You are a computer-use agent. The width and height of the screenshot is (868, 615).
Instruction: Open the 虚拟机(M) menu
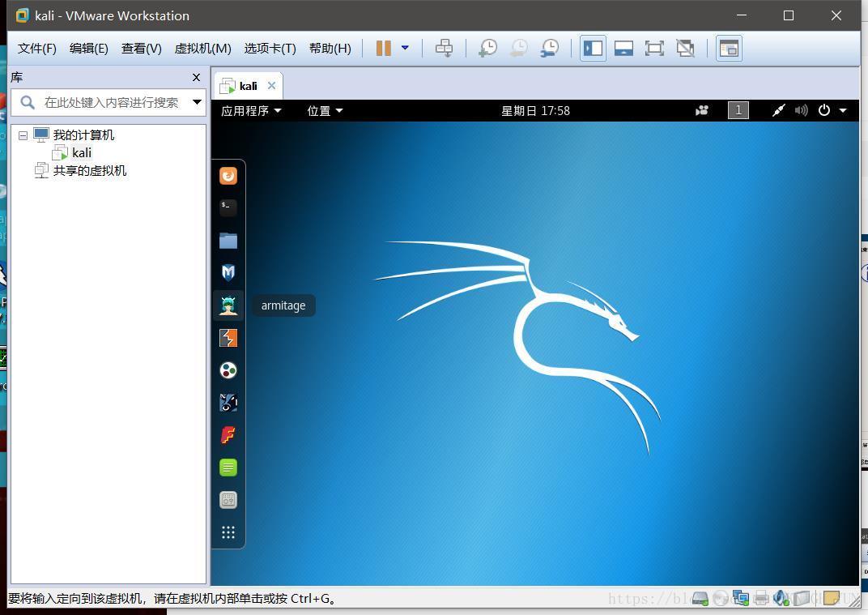coord(202,49)
